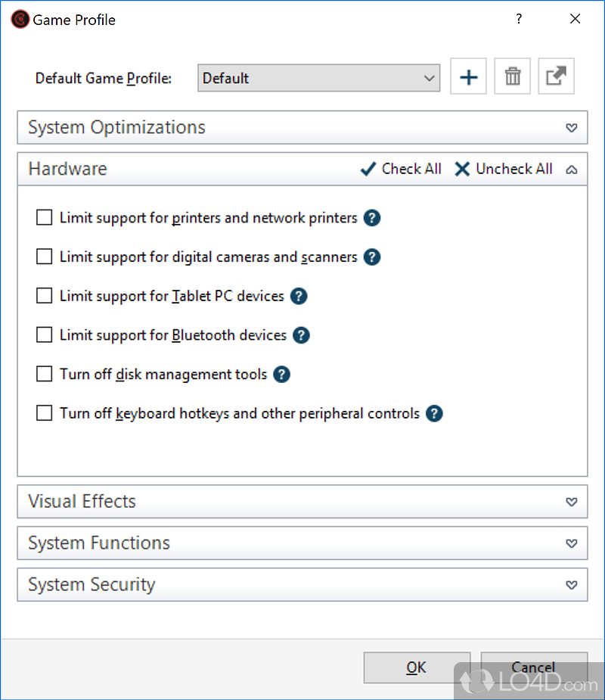
Task: Open help for printers and network printers
Action: [371, 218]
